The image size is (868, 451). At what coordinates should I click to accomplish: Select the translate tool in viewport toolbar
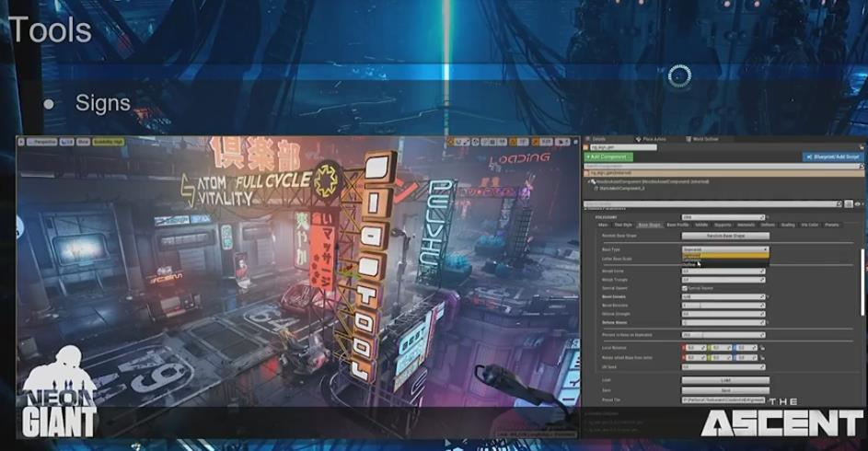tap(452, 143)
